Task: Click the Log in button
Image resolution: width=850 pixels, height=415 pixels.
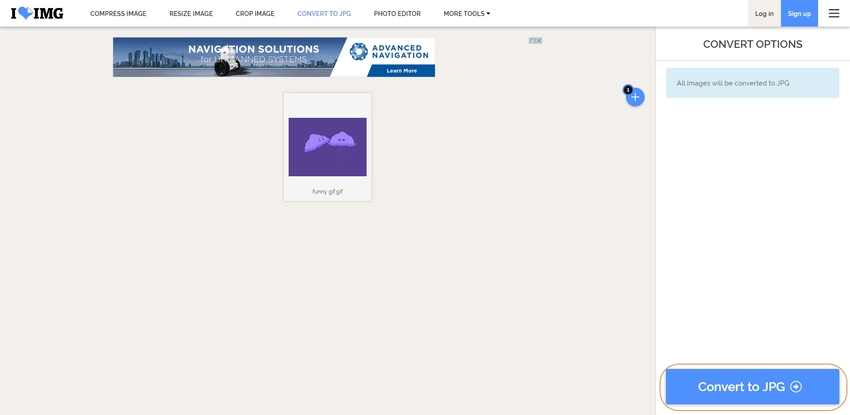Action: coord(764,14)
